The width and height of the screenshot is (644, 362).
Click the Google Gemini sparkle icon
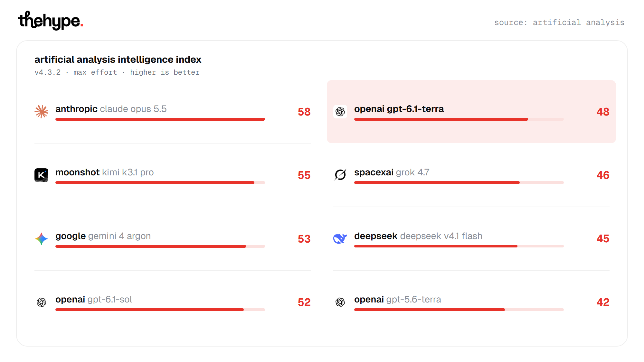(x=42, y=239)
